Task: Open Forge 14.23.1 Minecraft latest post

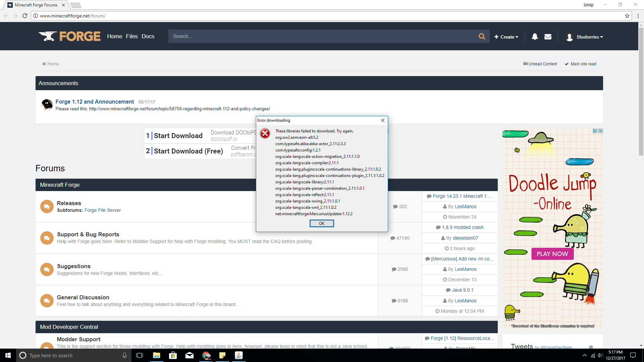Action: [462, 196]
